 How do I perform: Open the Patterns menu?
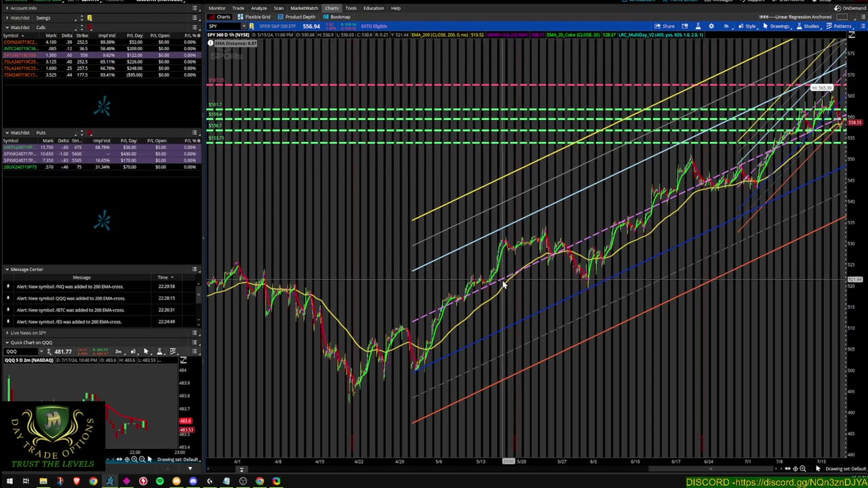pyautogui.click(x=840, y=26)
